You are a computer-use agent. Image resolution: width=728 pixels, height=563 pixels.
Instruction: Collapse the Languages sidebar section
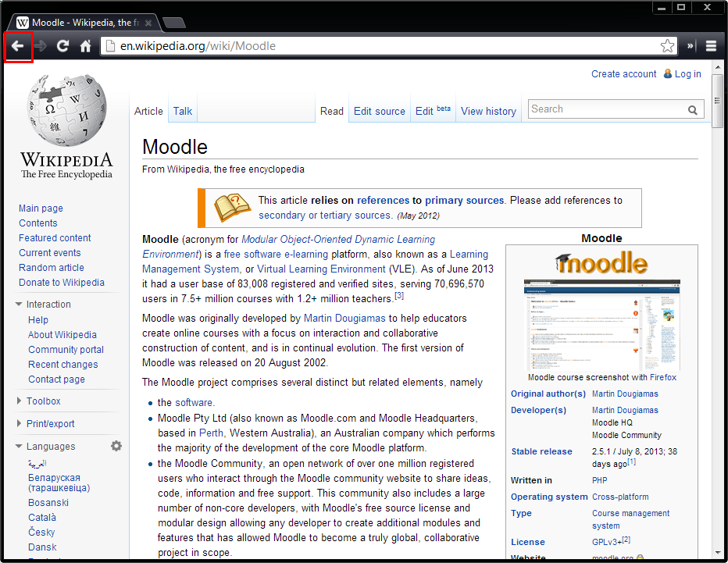pyautogui.click(x=19, y=446)
